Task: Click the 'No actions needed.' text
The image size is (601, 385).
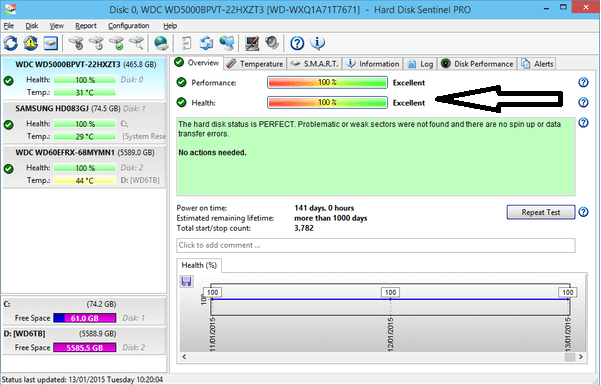Action: point(212,153)
